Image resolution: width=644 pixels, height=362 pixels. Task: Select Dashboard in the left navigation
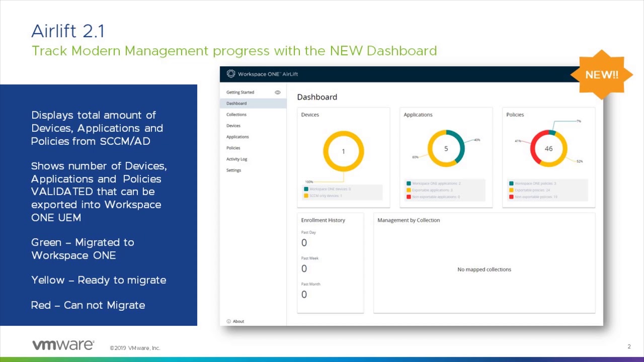236,104
